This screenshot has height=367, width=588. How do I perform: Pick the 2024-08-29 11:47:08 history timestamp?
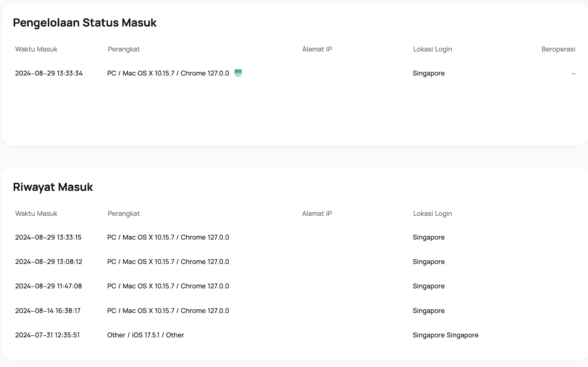click(49, 286)
